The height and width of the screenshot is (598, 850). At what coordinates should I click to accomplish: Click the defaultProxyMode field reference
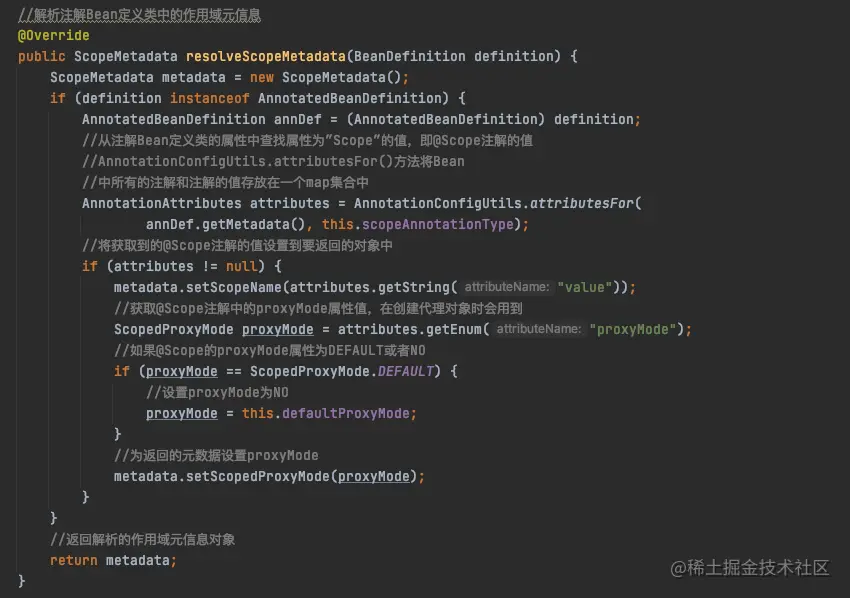tap(345, 413)
